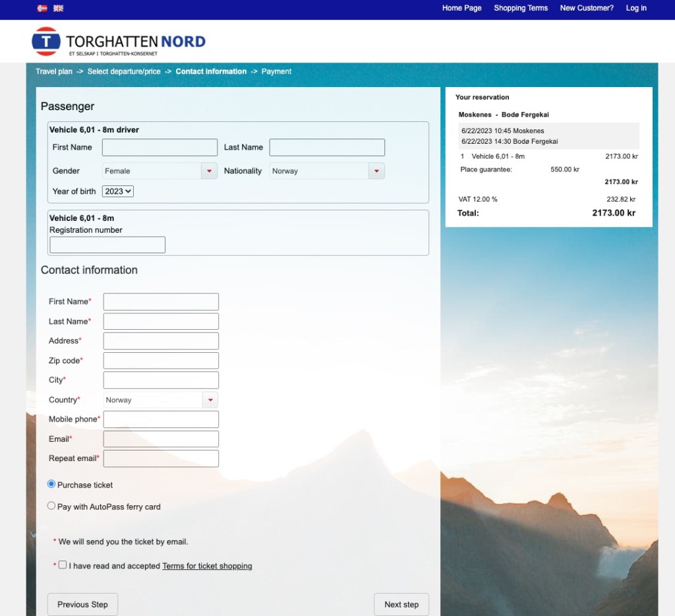Image resolution: width=675 pixels, height=616 pixels.
Task: Check the terms acceptance checkbox
Action: [63, 565]
